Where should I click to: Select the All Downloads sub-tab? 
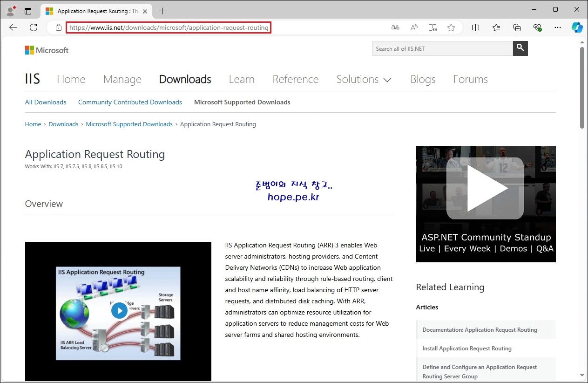tap(46, 102)
